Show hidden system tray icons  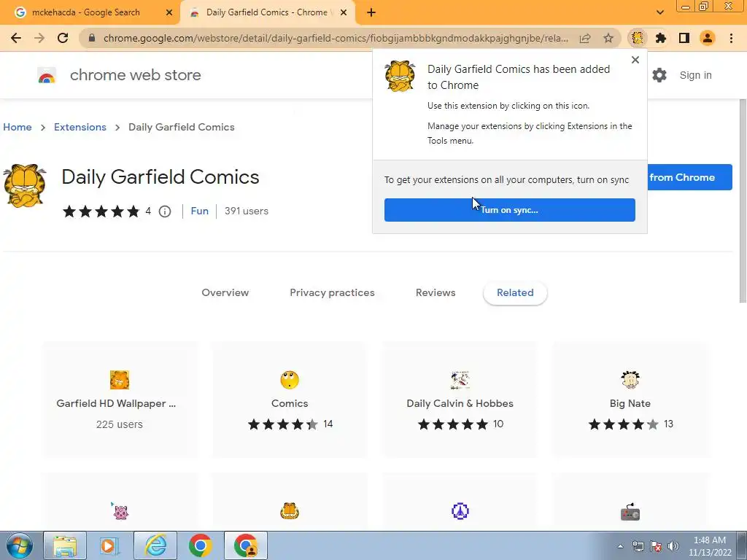(620, 546)
